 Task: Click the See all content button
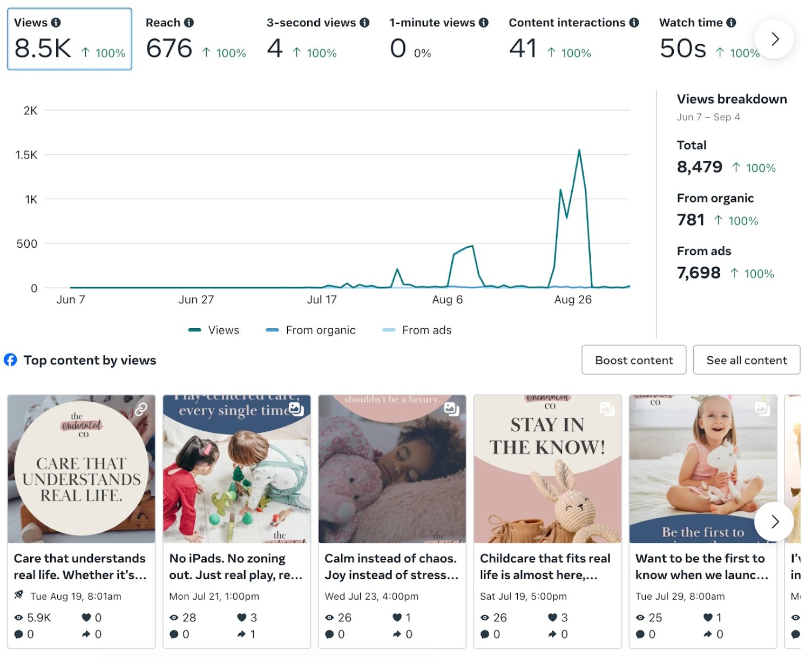click(x=746, y=360)
